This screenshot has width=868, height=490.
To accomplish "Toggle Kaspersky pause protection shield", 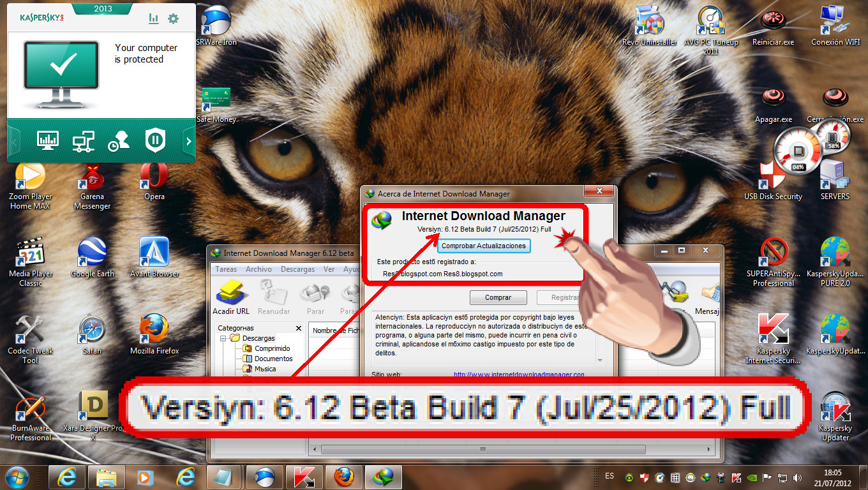I will [155, 140].
